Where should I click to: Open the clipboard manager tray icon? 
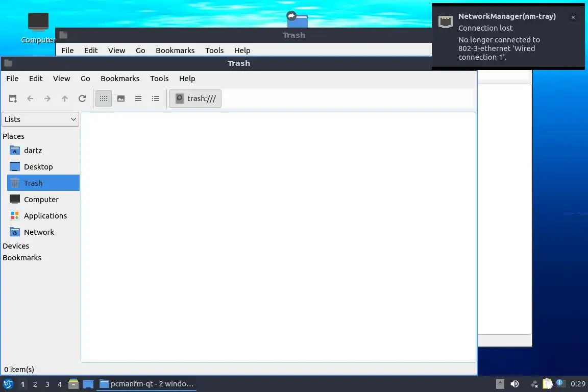pos(548,383)
